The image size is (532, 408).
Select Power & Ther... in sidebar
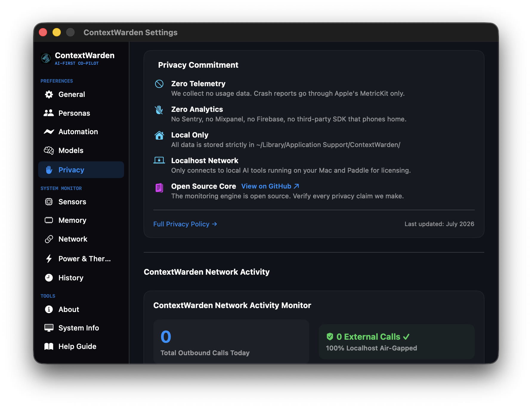tap(81, 259)
